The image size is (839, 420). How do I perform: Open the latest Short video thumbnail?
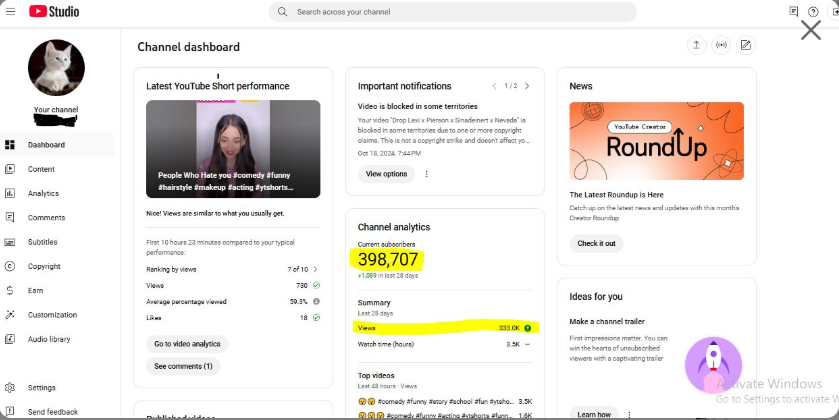click(233, 149)
